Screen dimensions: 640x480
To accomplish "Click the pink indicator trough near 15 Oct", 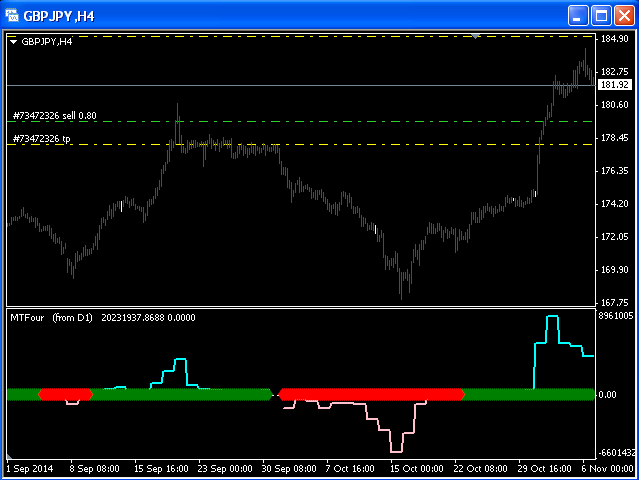I will tap(397, 451).
